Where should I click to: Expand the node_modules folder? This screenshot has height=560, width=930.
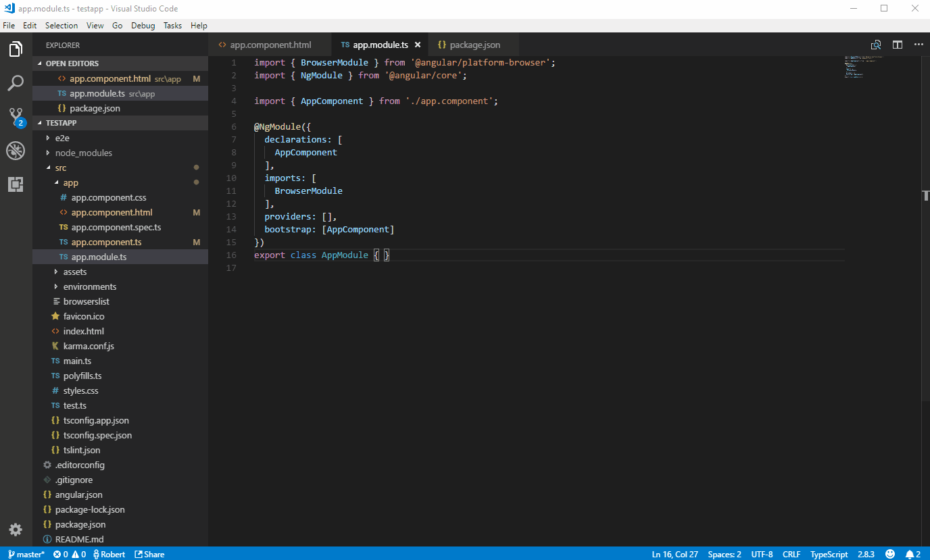coord(120,153)
